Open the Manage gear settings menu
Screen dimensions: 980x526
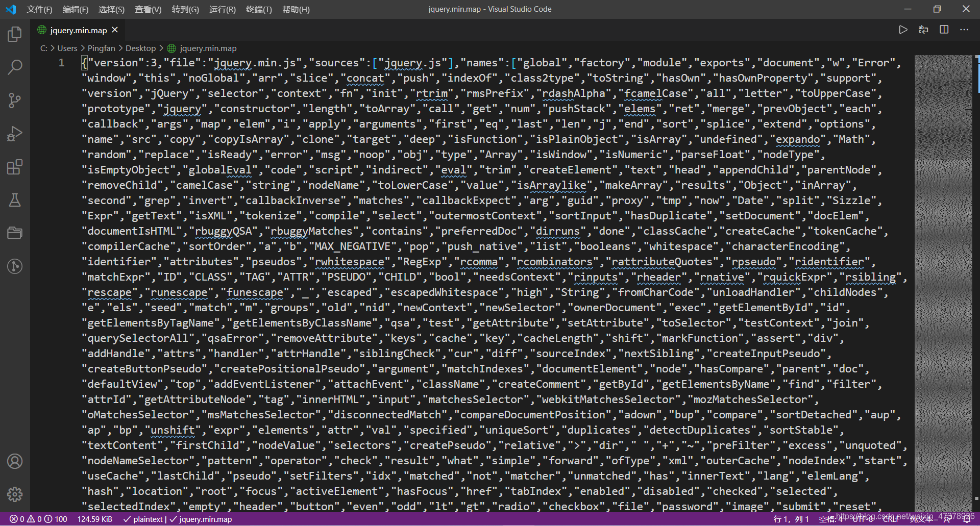(15, 494)
